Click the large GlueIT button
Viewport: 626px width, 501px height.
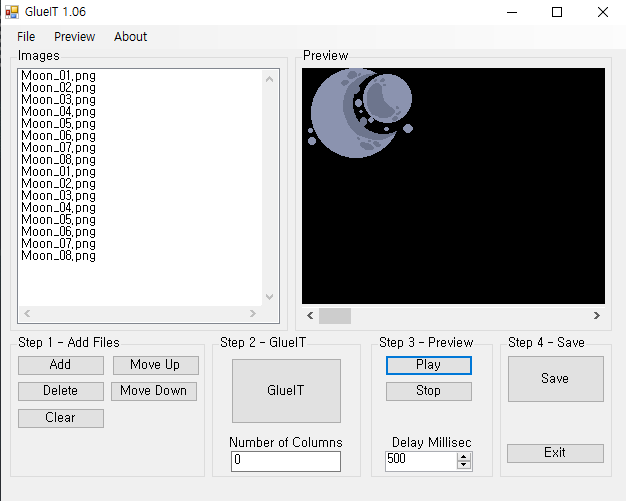click(x=286, y=391)
